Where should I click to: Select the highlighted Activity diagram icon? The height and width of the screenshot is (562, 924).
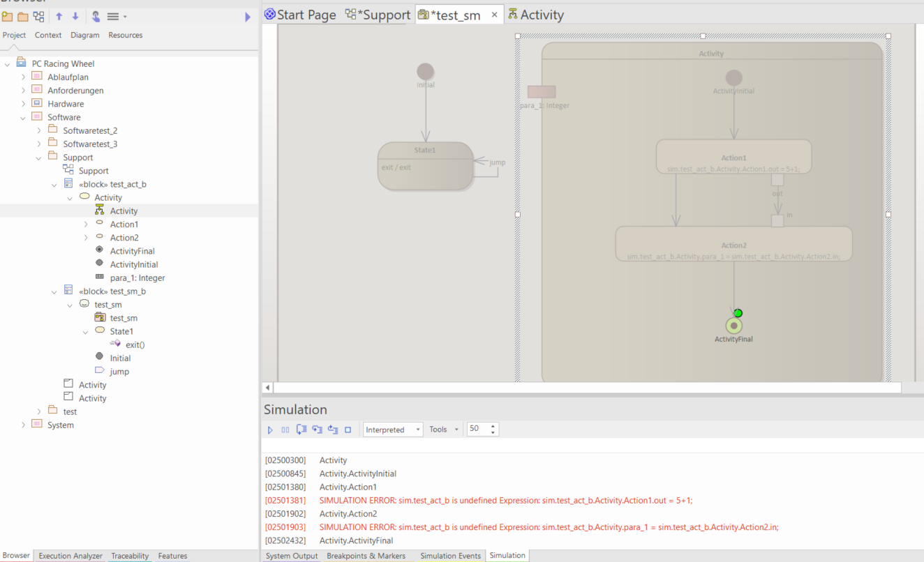tap(100, 211)
